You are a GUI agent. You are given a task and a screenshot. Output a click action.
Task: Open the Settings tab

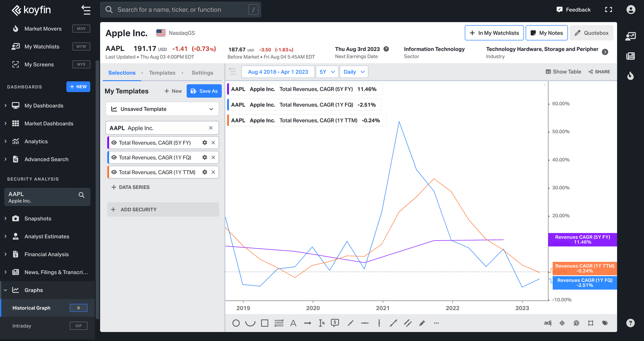(x=202, y=73)
